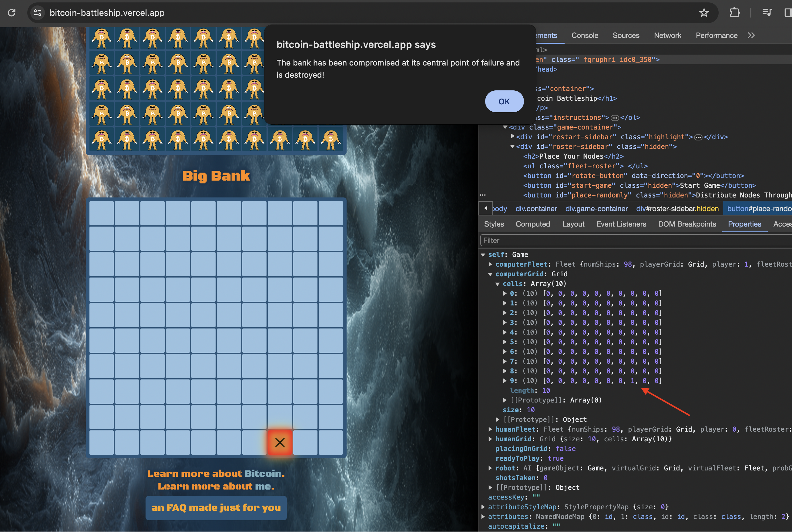
Task: Bookmark this page with the star icon
Action: 704,13
